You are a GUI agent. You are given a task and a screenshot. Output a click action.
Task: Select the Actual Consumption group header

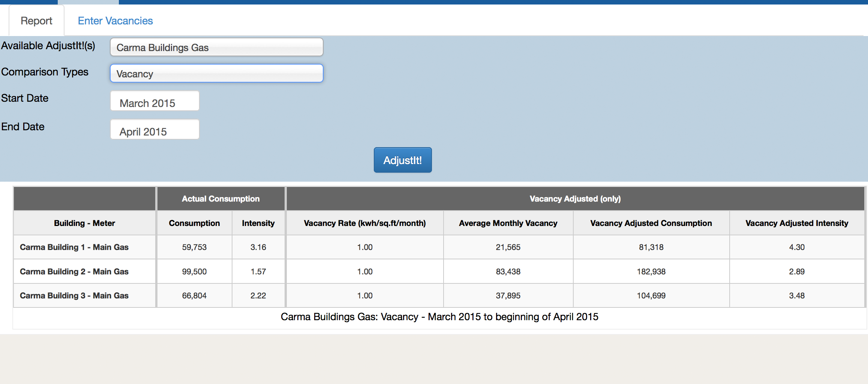[220, 199]
